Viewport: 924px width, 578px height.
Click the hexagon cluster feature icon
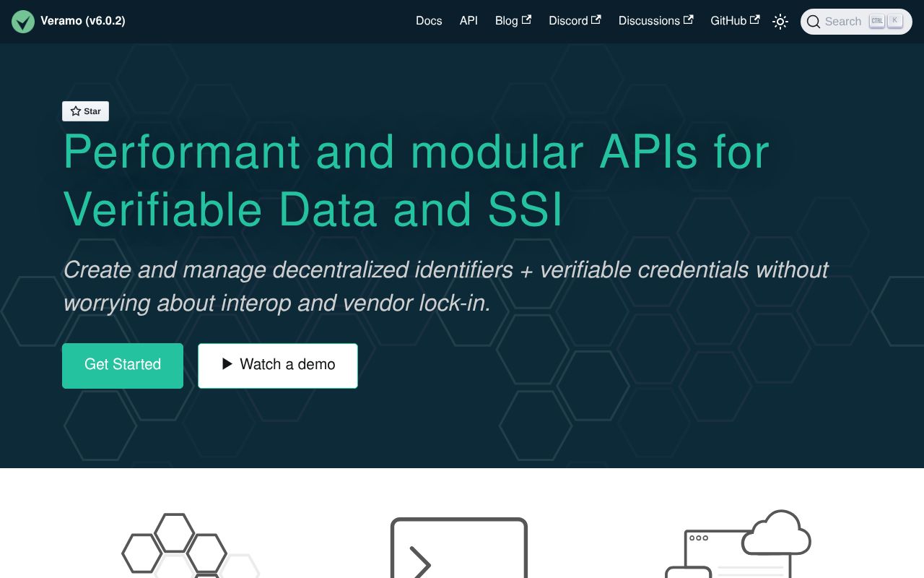point(189,546)
